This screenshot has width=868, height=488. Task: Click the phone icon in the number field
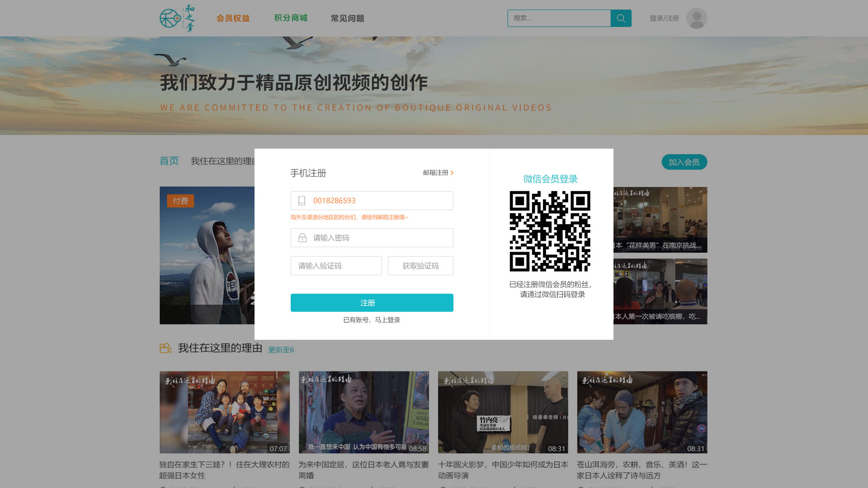click(302, 201)
